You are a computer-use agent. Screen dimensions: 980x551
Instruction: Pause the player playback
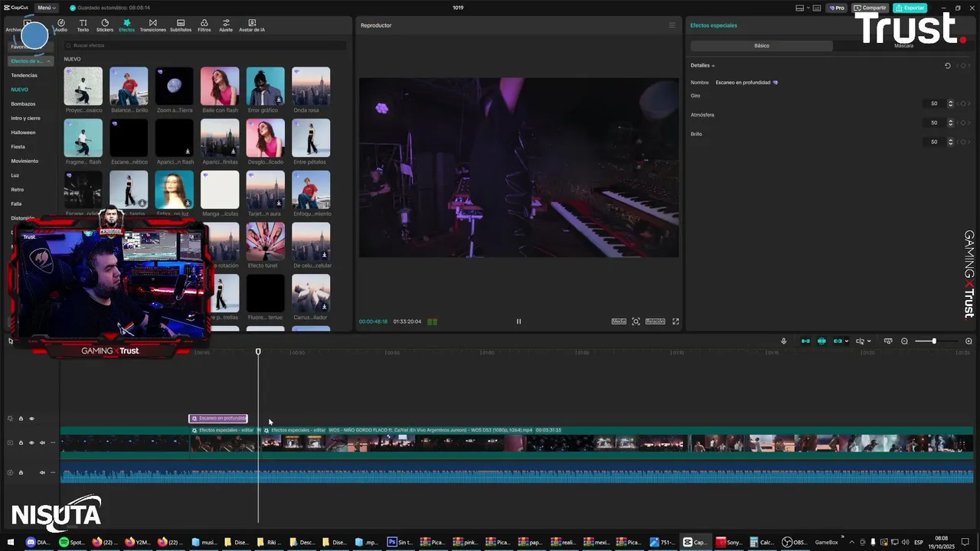point(518,321)
